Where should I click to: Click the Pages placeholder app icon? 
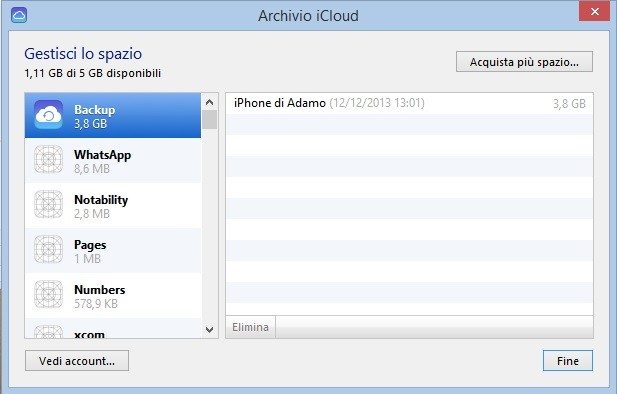coord(48,250)
